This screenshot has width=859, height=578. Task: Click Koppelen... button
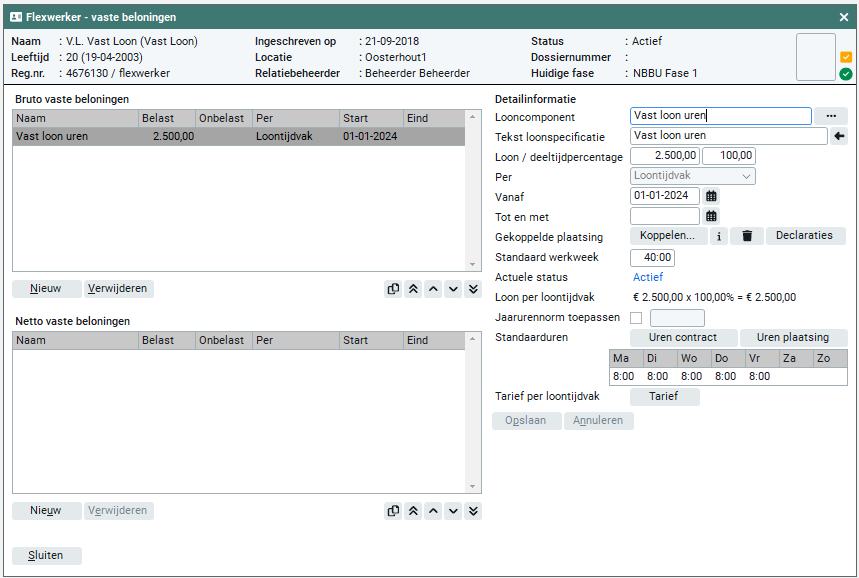[x=668, y=236]
